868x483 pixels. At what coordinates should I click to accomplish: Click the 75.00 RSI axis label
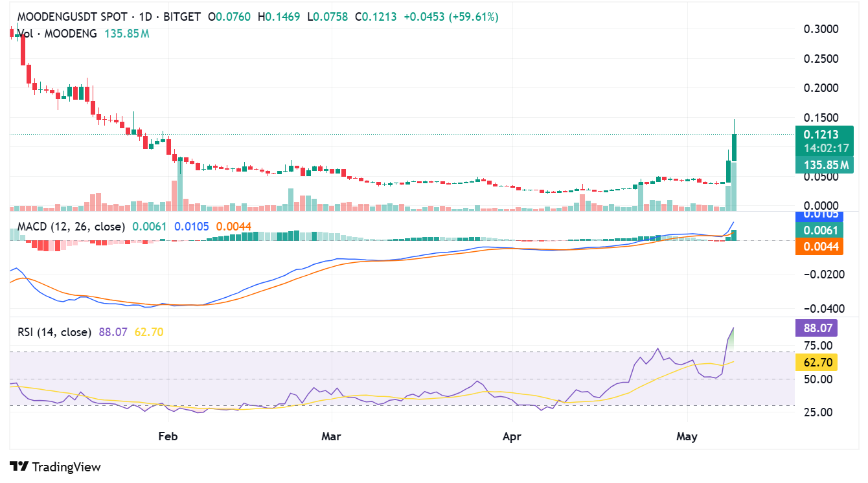click(x=817, y=345)
